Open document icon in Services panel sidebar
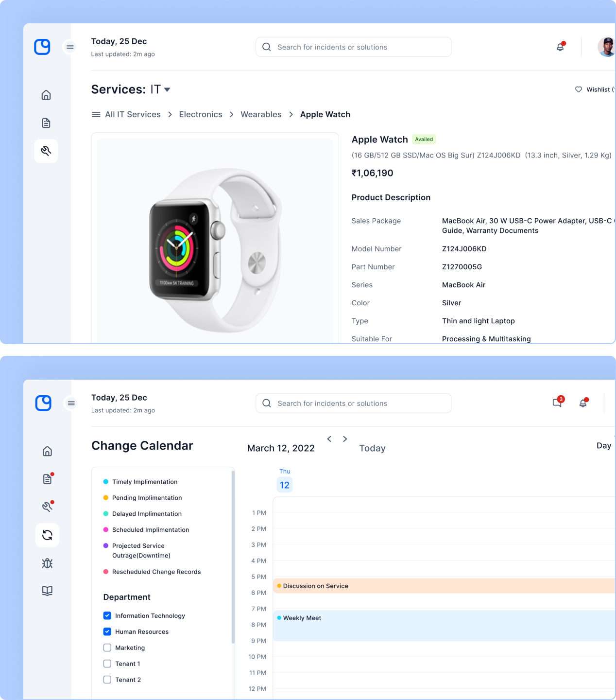Viewport: 616px width, 700px height. (46, 123)
